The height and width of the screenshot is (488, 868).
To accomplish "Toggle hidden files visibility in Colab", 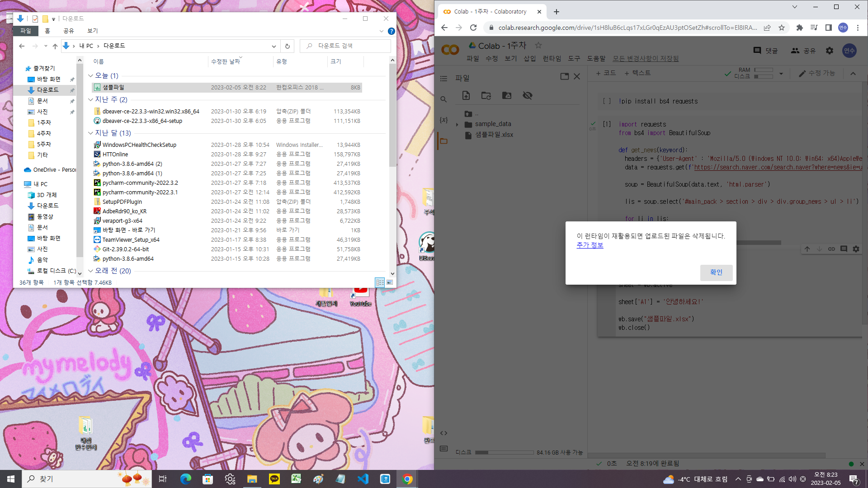I will [x=527, y=95].
